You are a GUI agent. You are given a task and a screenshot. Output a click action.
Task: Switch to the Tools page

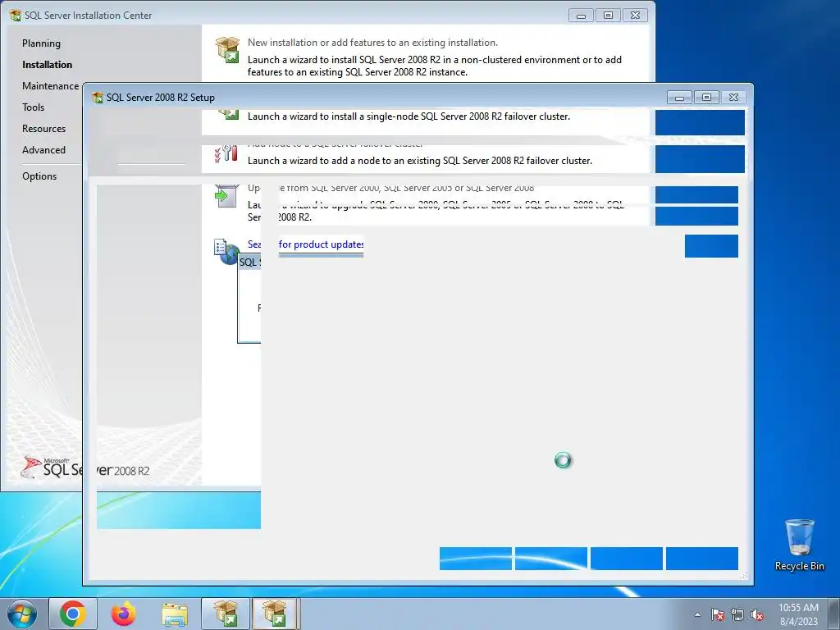(33, 107)
